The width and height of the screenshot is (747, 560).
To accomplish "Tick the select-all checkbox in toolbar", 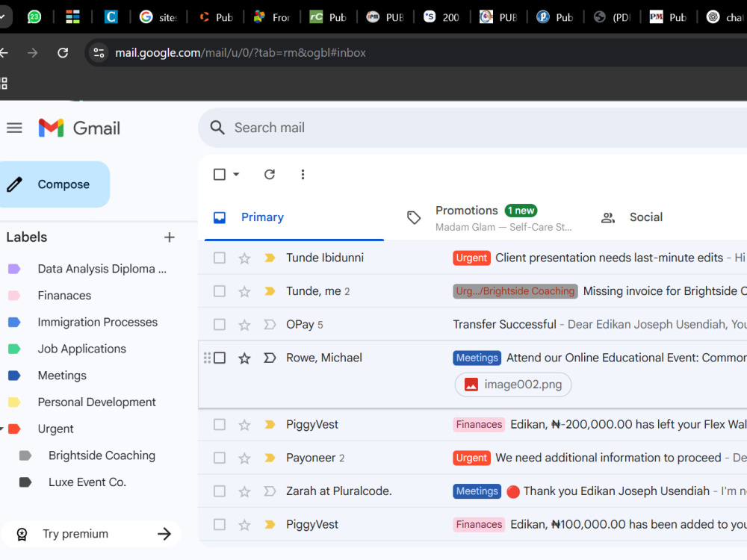I will pos(220,174).
